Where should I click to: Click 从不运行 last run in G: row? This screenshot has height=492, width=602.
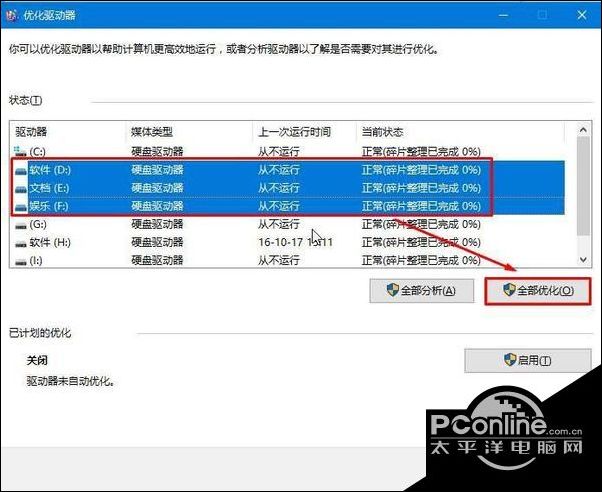[278, 225]
